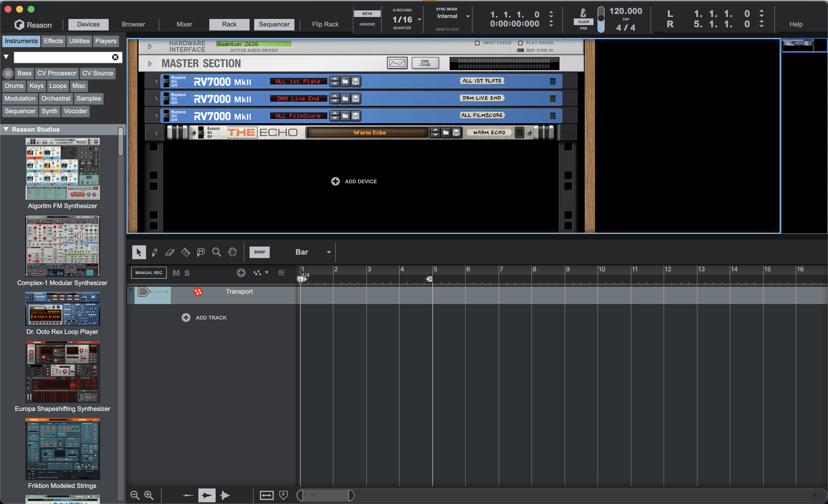Click the fit-to-width zoom icon
The image size is (828, 504).
[267, 495]
